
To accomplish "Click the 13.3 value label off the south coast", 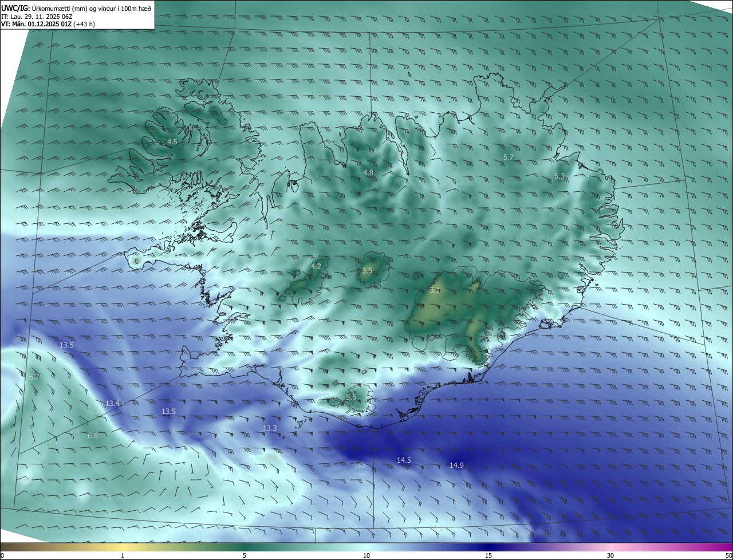I will 270,428.
